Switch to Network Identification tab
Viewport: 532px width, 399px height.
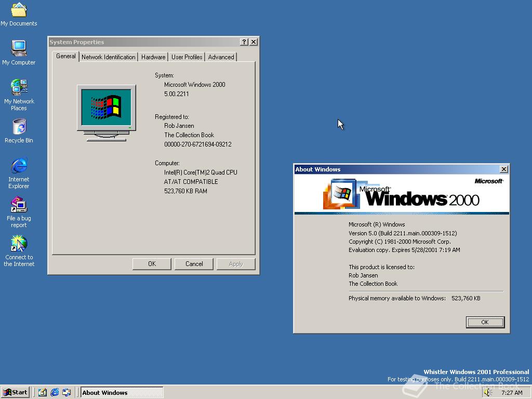tap(109, 57)
